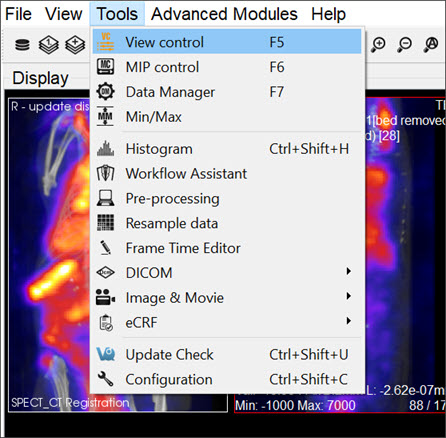Click the View control VC icon

pyautogui.click(x=106, y=42)
